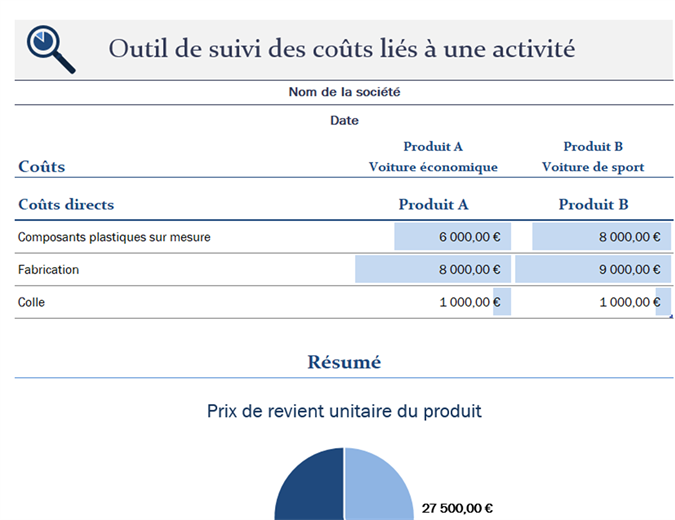Click the 'Produit B' label above Voiture de sport
This screenshot has height=520, width=675.
(x=593, y=147)
